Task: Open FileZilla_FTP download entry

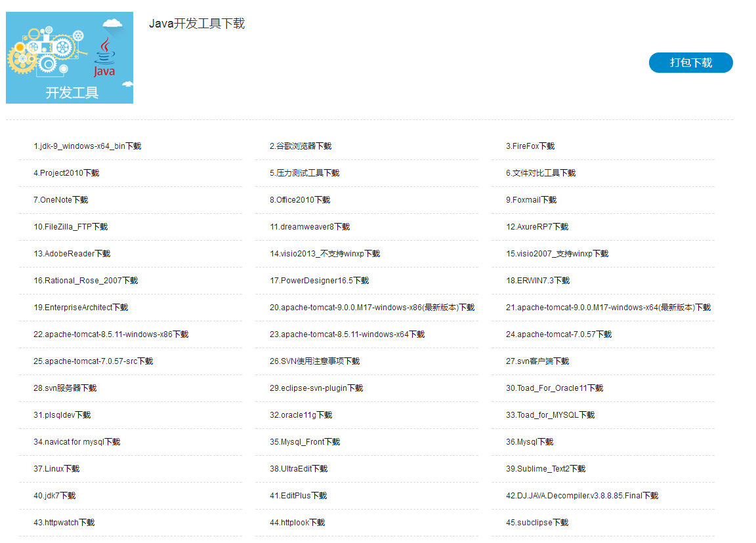Action: (x=71, y=227)
